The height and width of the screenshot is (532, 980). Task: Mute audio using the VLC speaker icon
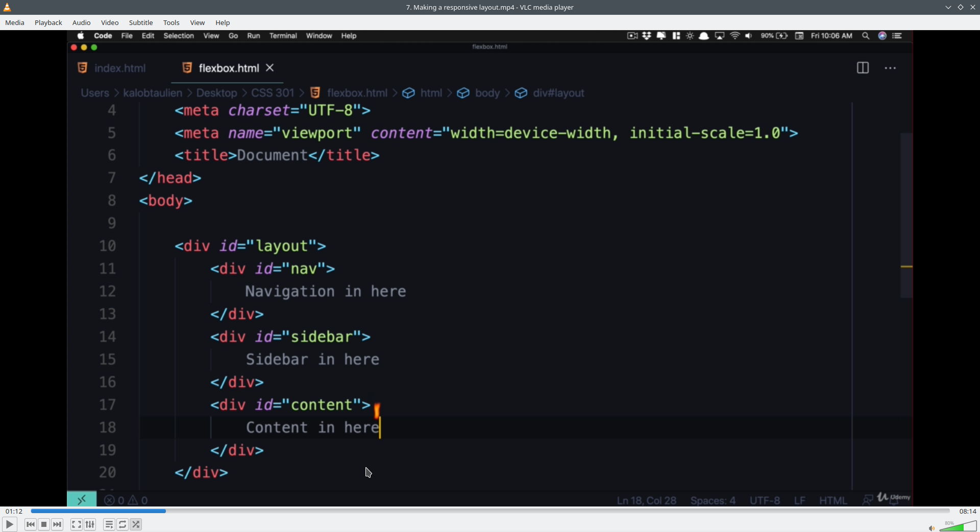click(932, 528)
